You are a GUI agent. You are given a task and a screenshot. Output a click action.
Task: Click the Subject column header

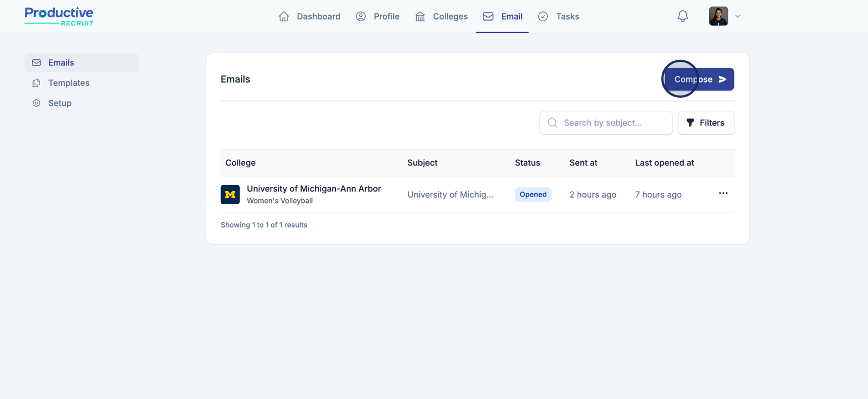coord(423,163)
